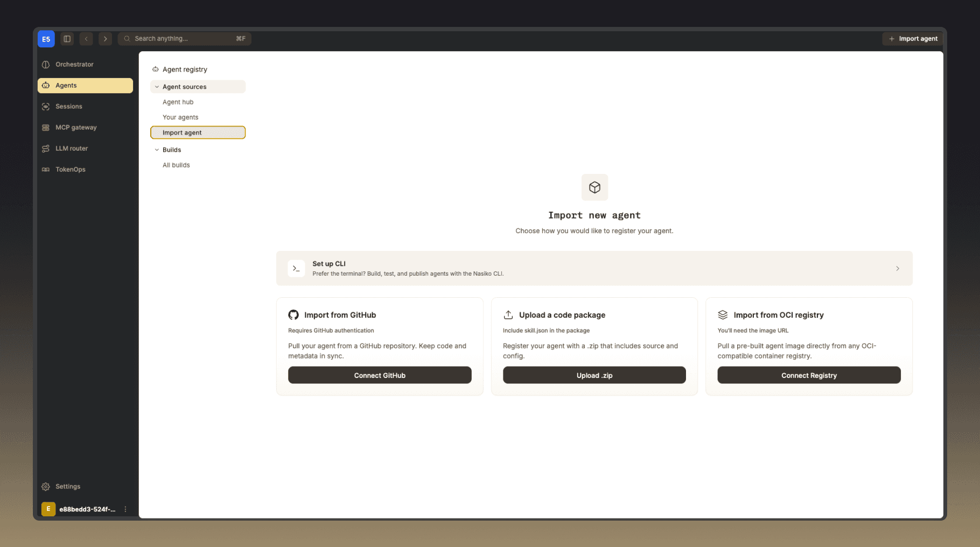Click the Agent registry robot icon
Viewport: 980px width, 547px height.
[x=156, y=69]
